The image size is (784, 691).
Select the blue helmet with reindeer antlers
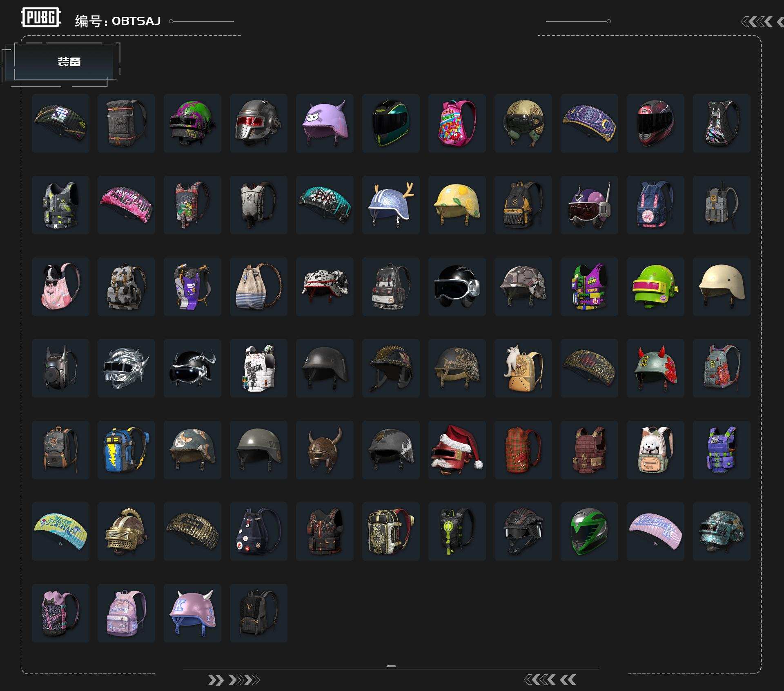coord(391,205)
